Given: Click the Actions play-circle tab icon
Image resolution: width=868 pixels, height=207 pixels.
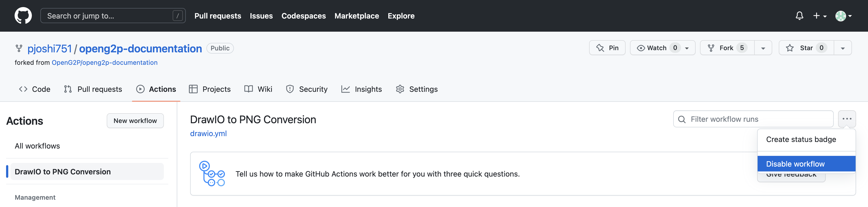Looking at the screenshot, I should (140, 89).
